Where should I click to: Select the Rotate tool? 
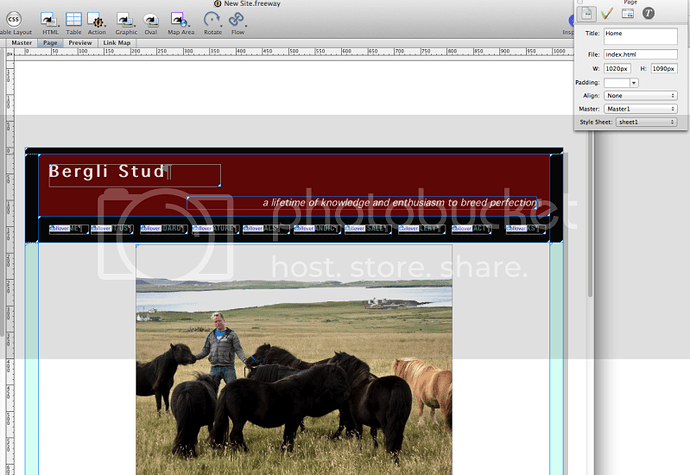coord(211,19)
